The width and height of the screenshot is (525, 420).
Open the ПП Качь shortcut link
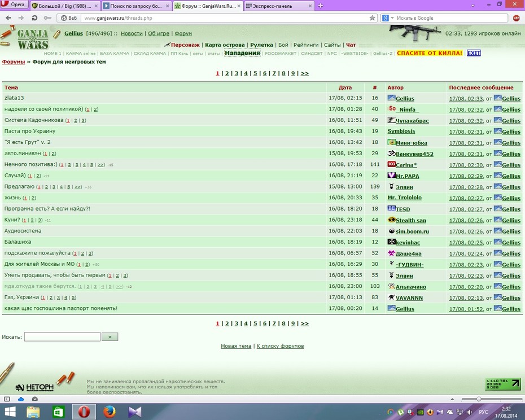[180, 53]
